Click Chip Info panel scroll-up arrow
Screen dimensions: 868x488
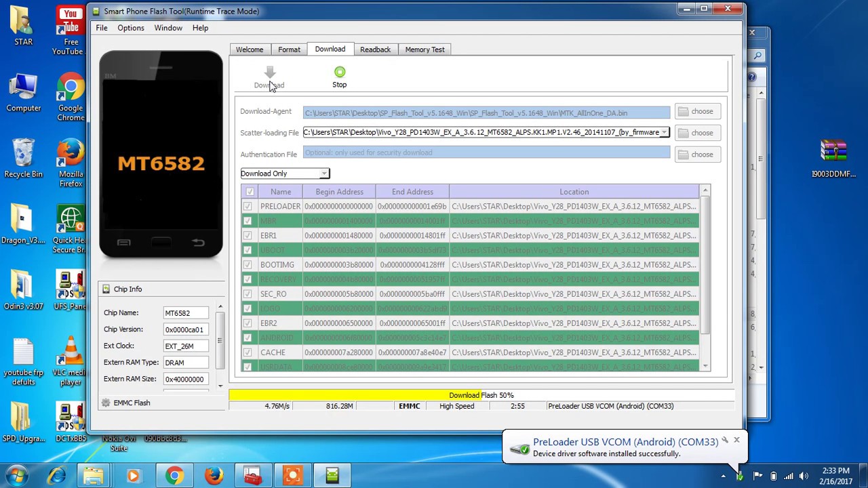pyautogui.click(x=220, y=307)
